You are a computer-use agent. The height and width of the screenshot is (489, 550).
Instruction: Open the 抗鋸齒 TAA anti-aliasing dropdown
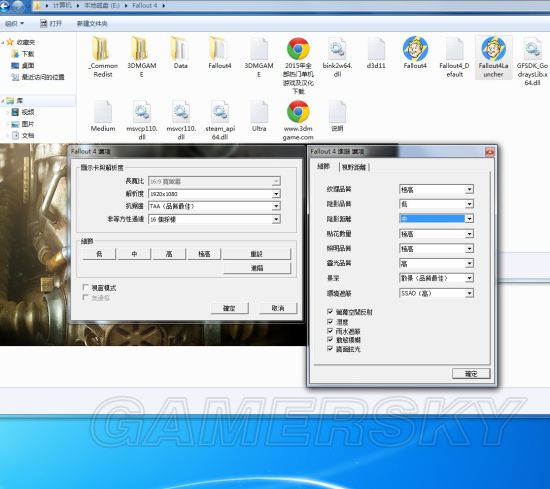coord(214,206)
